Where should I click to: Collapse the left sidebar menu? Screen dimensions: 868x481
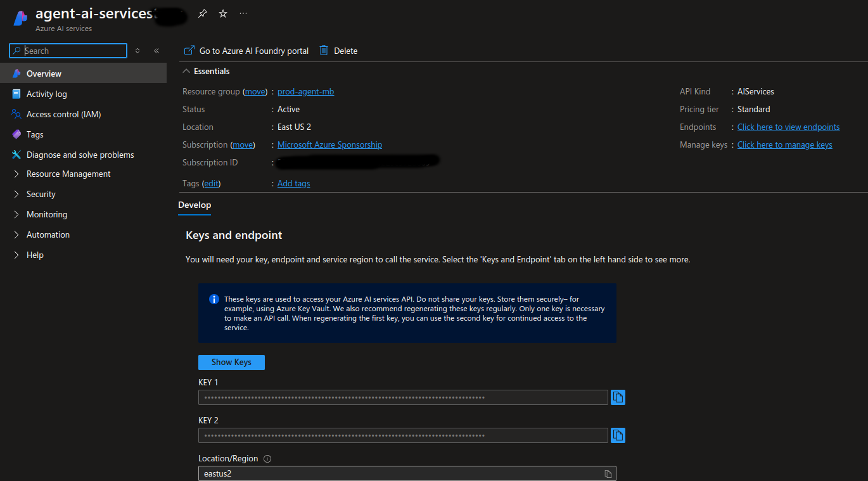156,51
